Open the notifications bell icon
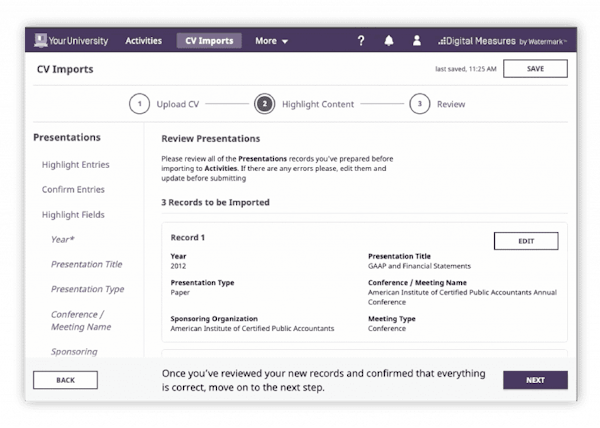The image size is (600, 428). pyautogui.click(x=389, y=41)
